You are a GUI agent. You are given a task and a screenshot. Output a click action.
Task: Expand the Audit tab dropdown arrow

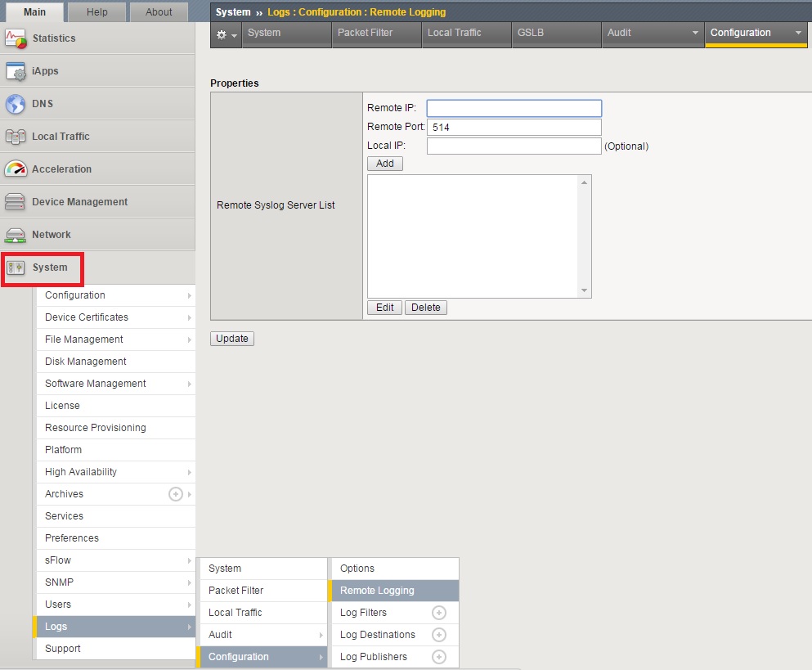695,34
